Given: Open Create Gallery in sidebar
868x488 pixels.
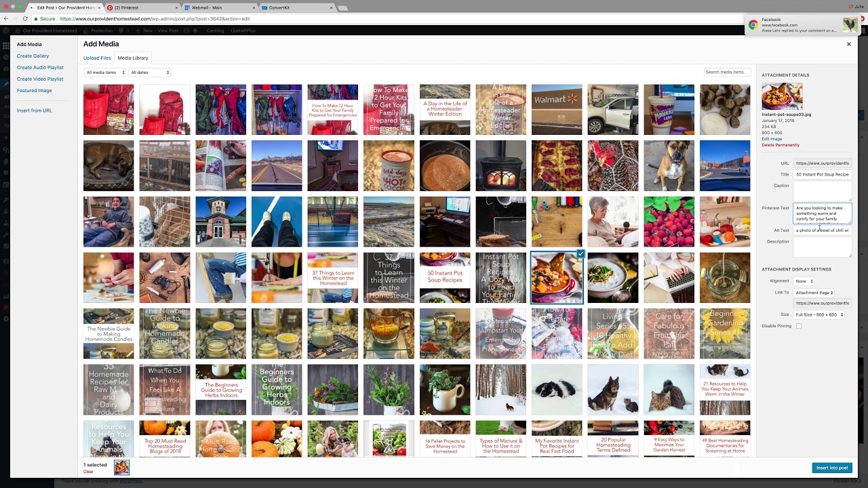Looking at the screenshot, I should 33,56.
